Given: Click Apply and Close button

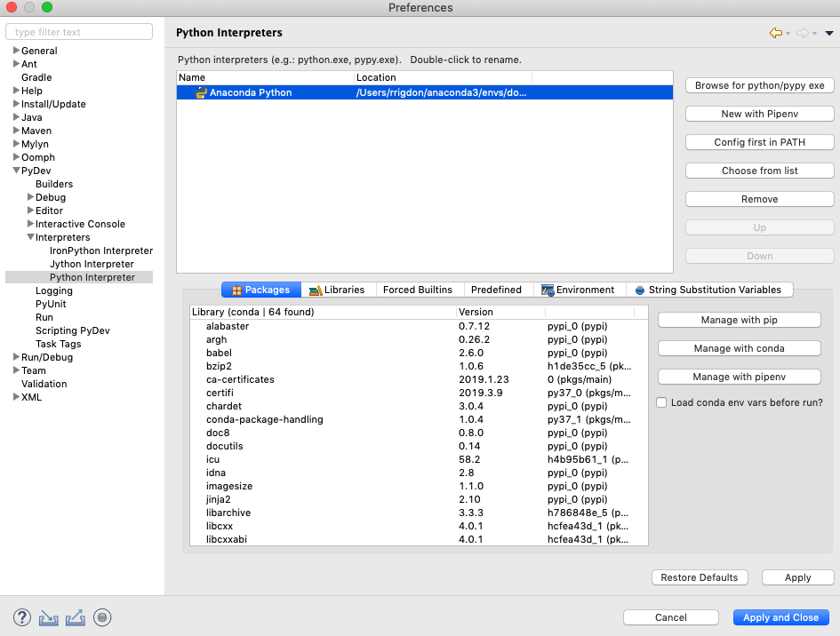Looking at the screenshot, I should (x=781, y=617).
